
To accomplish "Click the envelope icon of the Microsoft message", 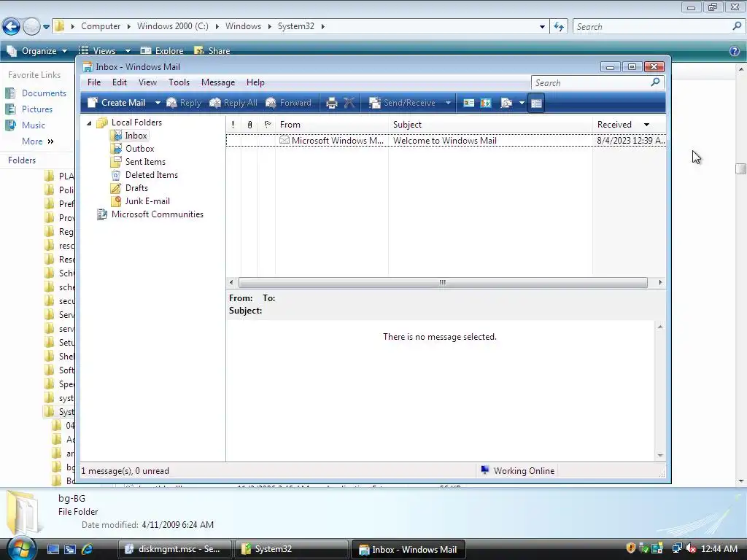I will [285, 140].
